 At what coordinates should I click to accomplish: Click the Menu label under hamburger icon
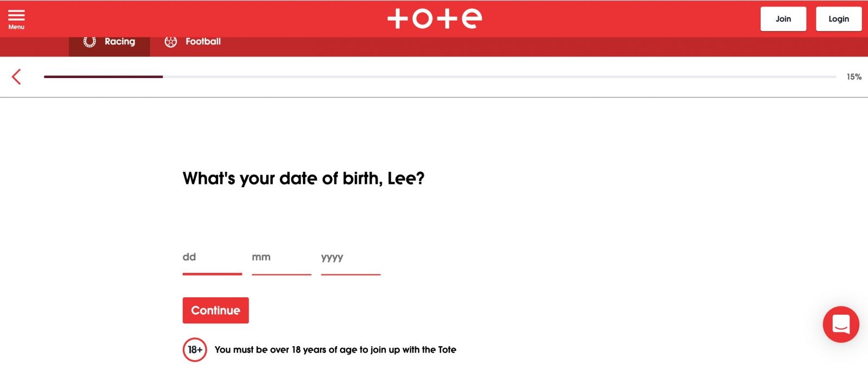[16, 27]
